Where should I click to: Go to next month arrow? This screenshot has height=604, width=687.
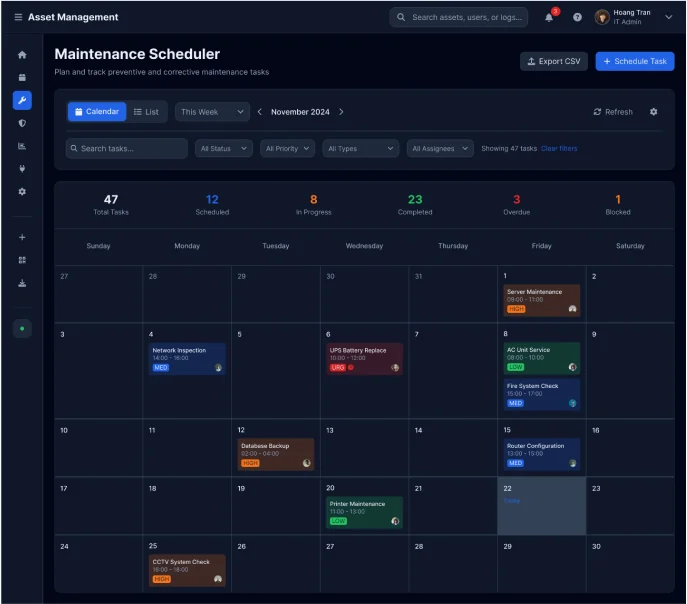pos(341,112)
